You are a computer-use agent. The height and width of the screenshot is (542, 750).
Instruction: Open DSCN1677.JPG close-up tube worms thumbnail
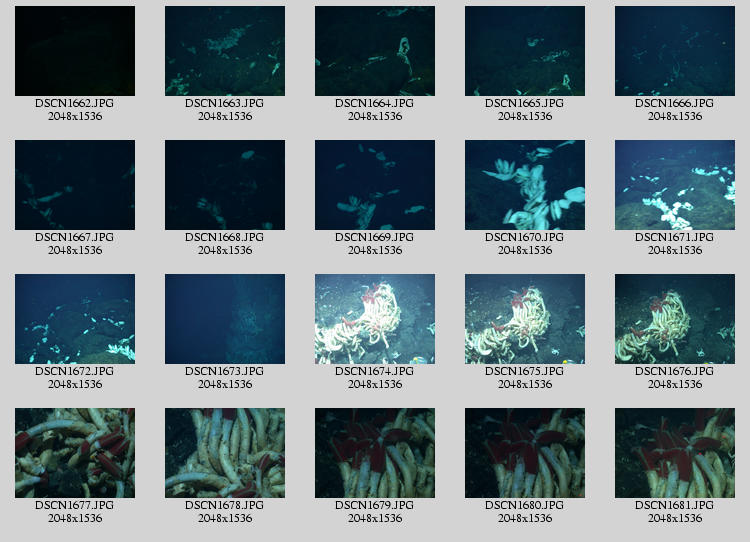tap(75, 453)
